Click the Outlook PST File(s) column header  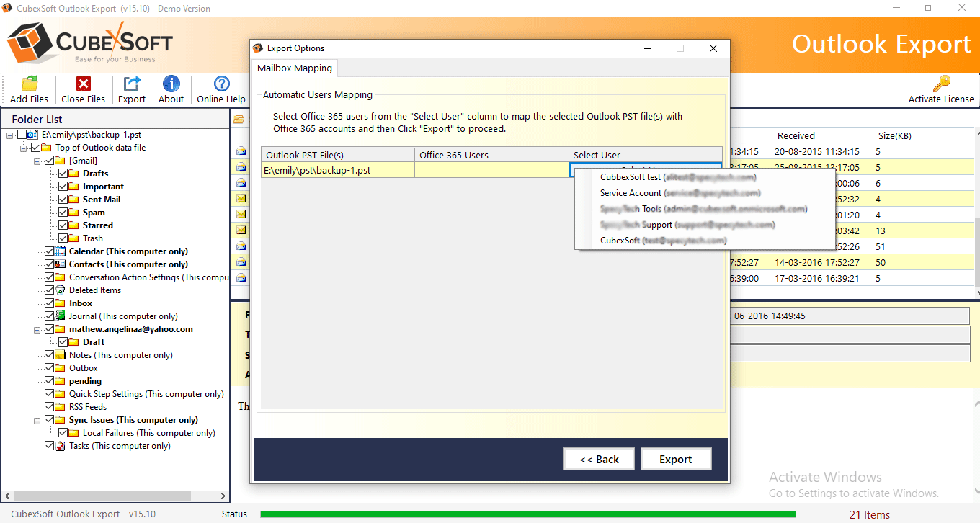point(338,155)
